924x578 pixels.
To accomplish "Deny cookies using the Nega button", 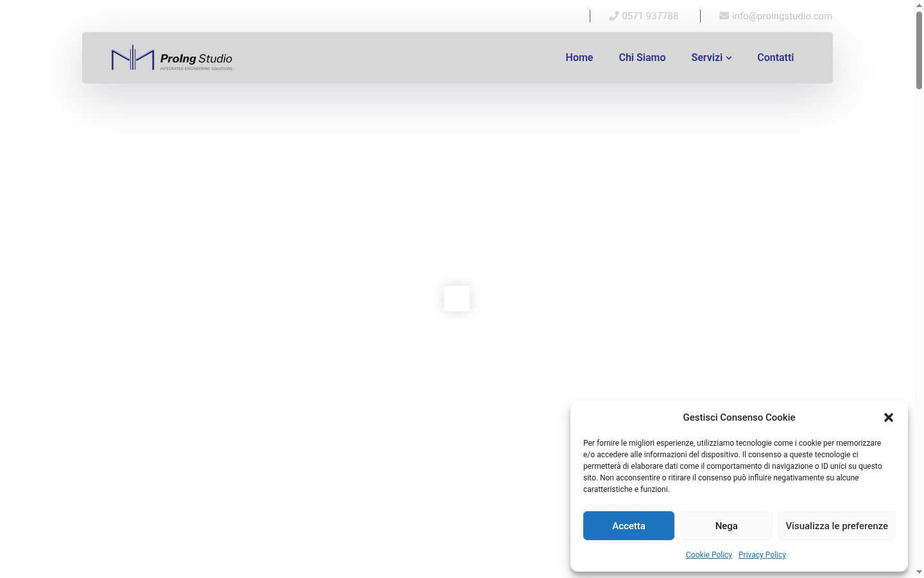I will pyautogui.click(x=726, y=525).
